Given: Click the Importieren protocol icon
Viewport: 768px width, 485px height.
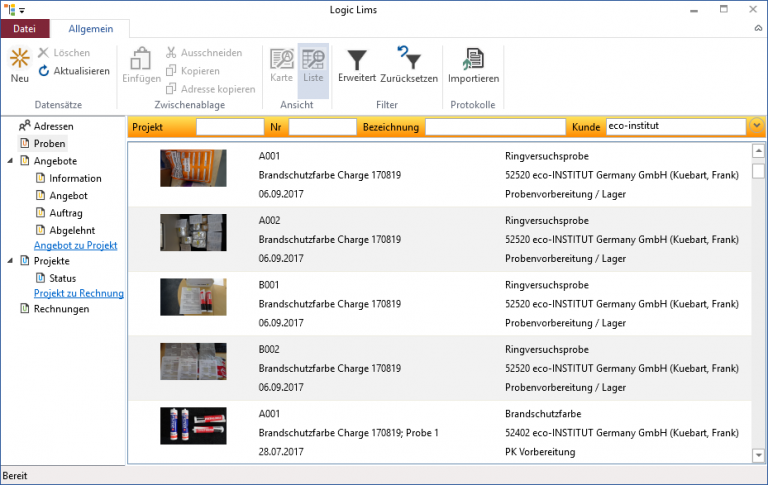Looking at the screenshot, I should 473,60.
